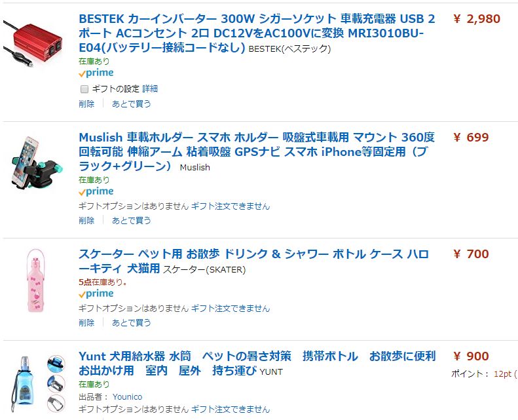Delete the Skater Hello Kitty bottle
The image size is (518, 420).
point(86,322)
